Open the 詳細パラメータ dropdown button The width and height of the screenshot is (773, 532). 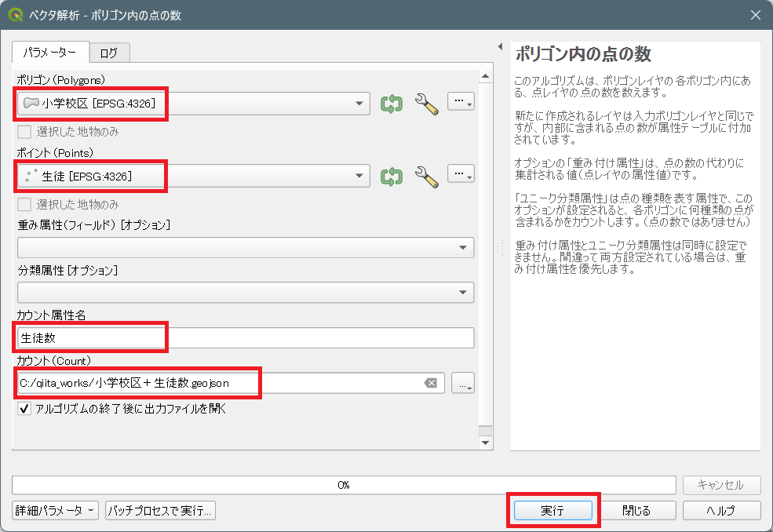point(55,510)
